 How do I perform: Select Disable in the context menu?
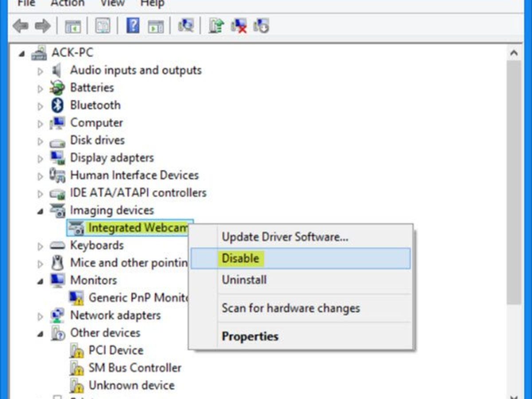(x=301, y=258)
